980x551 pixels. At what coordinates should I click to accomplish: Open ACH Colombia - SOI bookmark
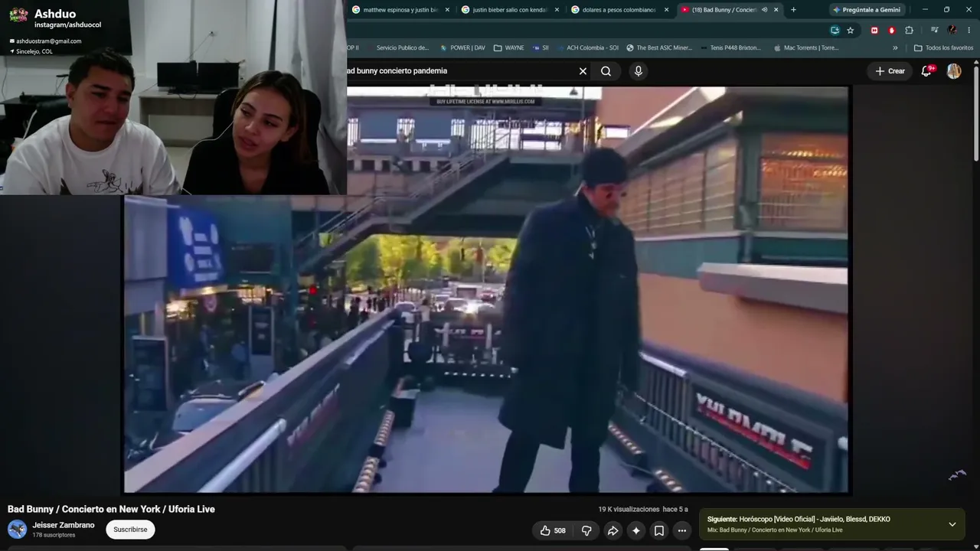coord(587,47)
